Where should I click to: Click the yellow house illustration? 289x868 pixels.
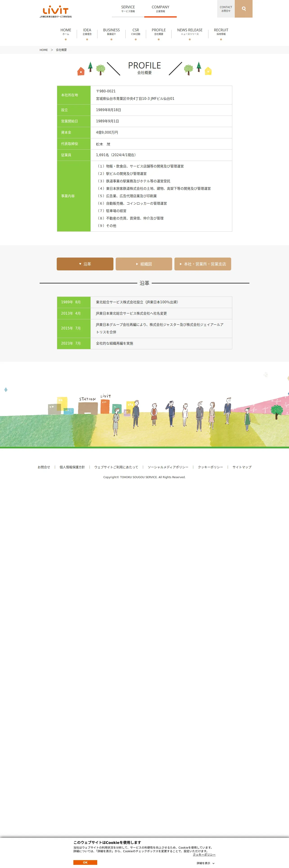coord(208,71)
